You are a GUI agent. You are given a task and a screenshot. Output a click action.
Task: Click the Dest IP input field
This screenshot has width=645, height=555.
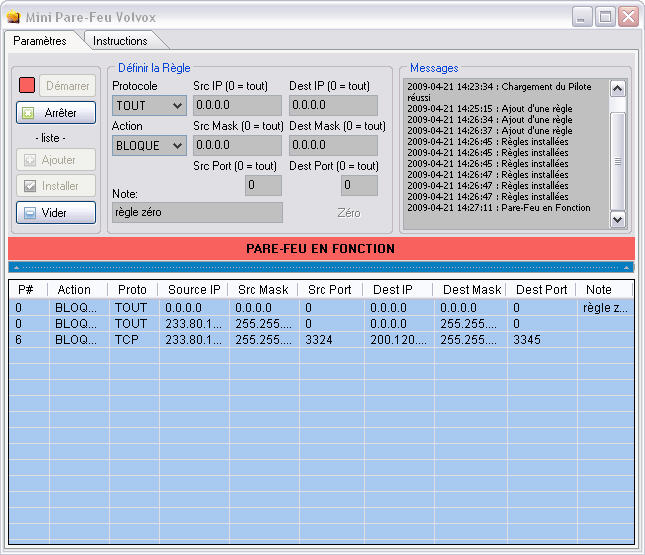point(333,105)
